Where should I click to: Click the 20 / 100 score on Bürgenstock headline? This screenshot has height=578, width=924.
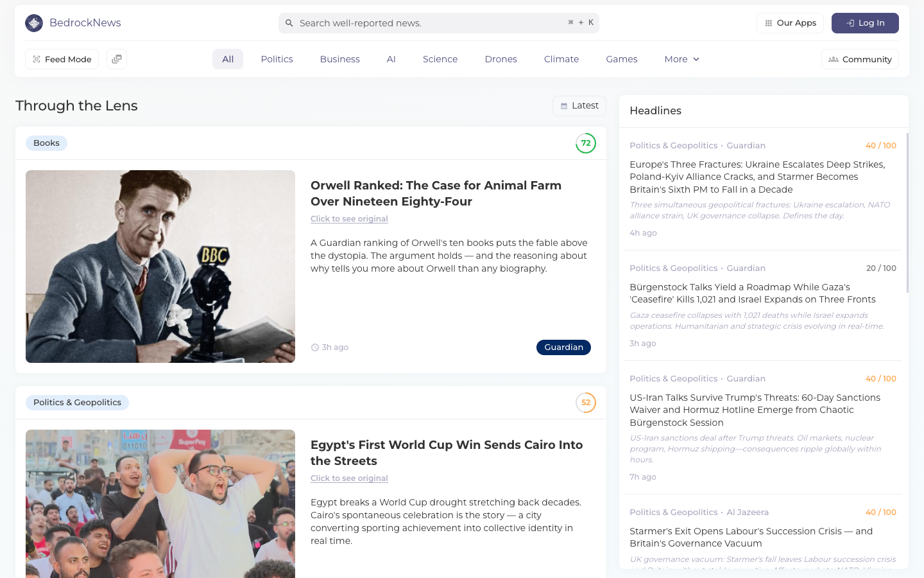click(x=881, y=268)
